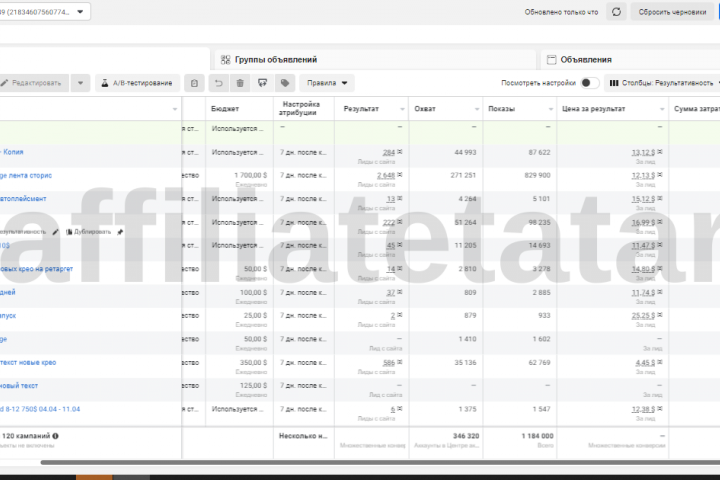This screenshot has width=720, height=480.
Task: Undo the last action via toolbar arrow
Action: point(219,83)
